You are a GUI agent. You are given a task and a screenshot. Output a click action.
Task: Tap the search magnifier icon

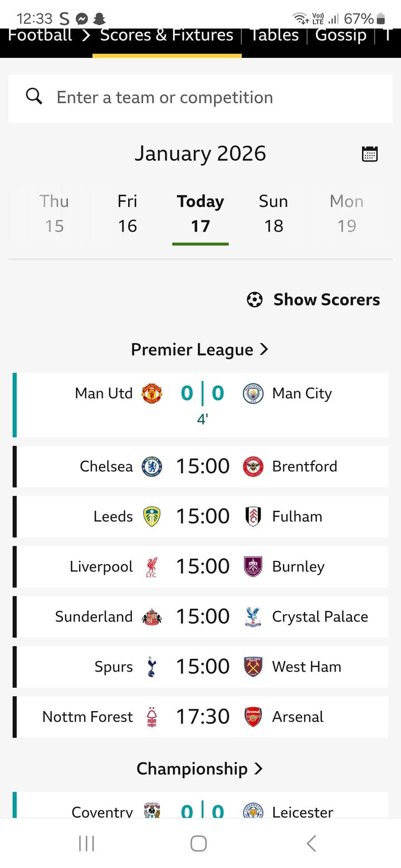click(34, 97)
